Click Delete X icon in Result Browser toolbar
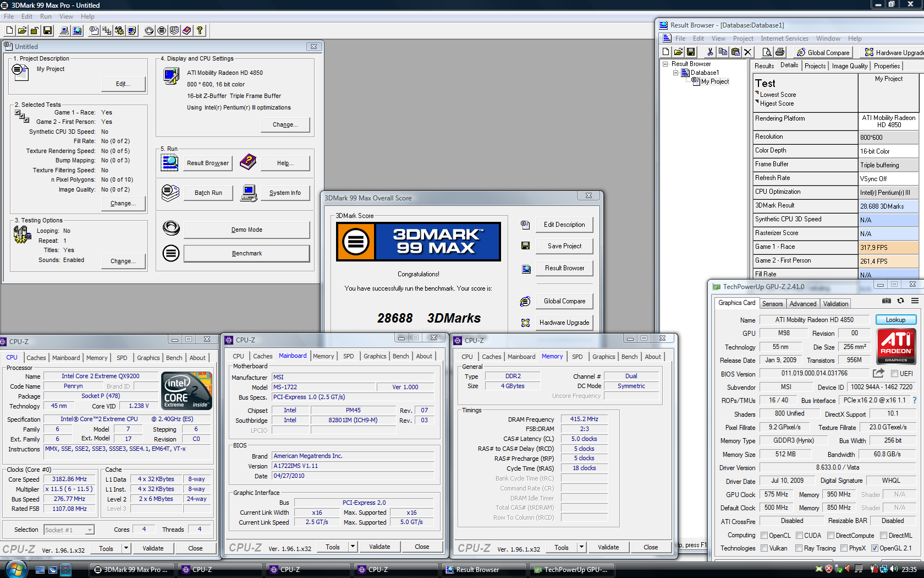This screenshot has width=924, height=578. (x=747, y=52)
